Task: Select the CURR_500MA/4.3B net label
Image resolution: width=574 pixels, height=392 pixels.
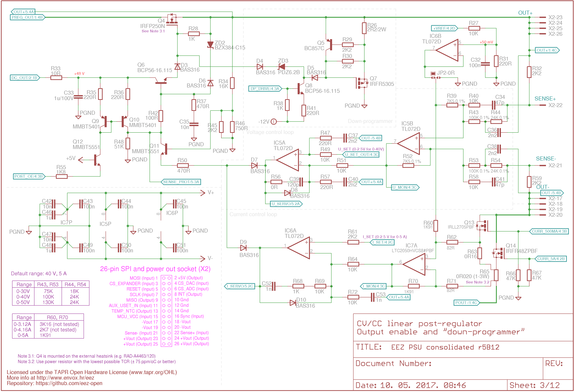Action: tap(549, 231)
